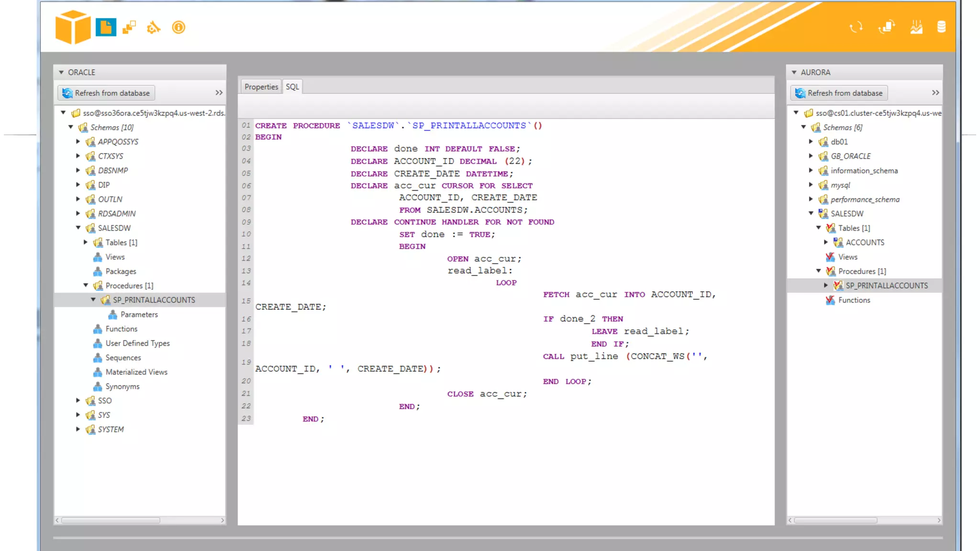Expand Oracle panel toolbar overflow chevrons
This screenshot has width=980, height=551.
[219, 93]
